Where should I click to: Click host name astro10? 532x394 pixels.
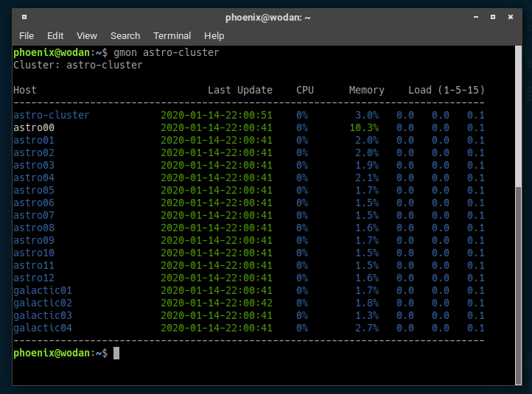pos(34,253)
